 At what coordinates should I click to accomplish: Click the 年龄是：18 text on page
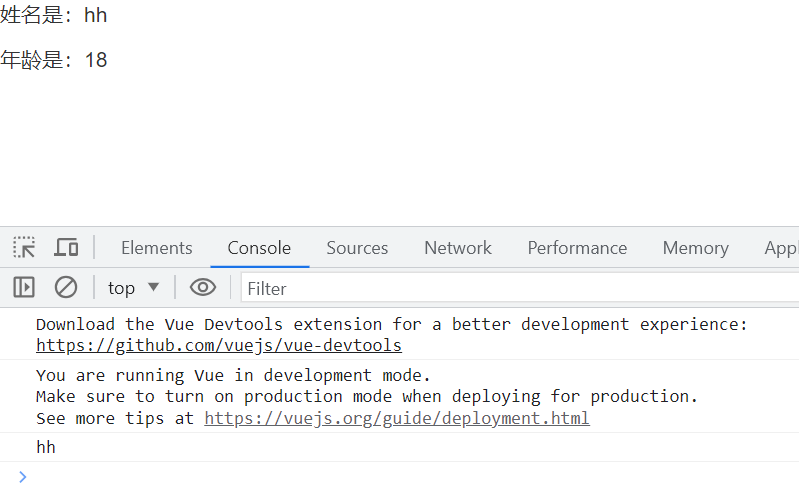pyautogui.click(x=54, y=60)
